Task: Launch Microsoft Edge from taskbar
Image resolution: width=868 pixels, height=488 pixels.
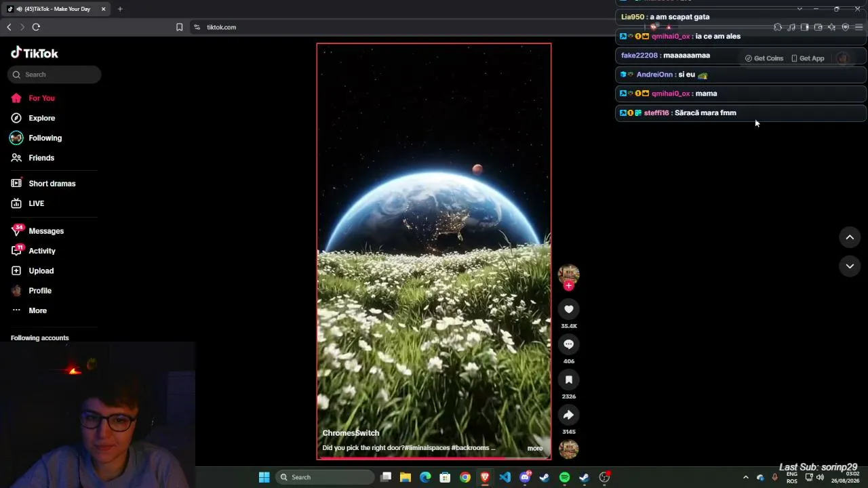Action: 425,477
